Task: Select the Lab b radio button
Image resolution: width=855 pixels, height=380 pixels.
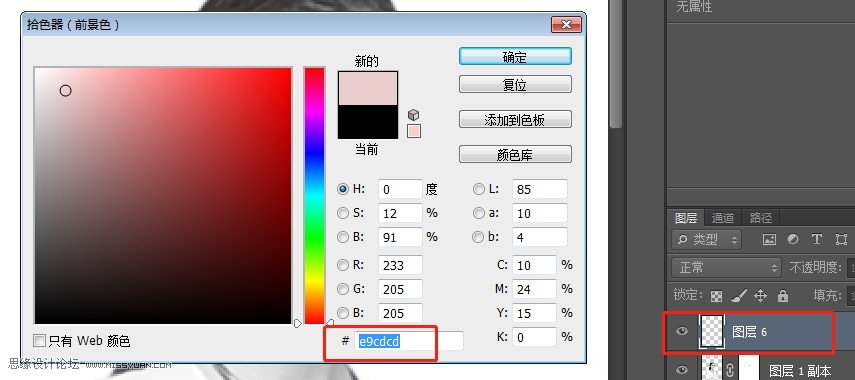Action: 479,237
